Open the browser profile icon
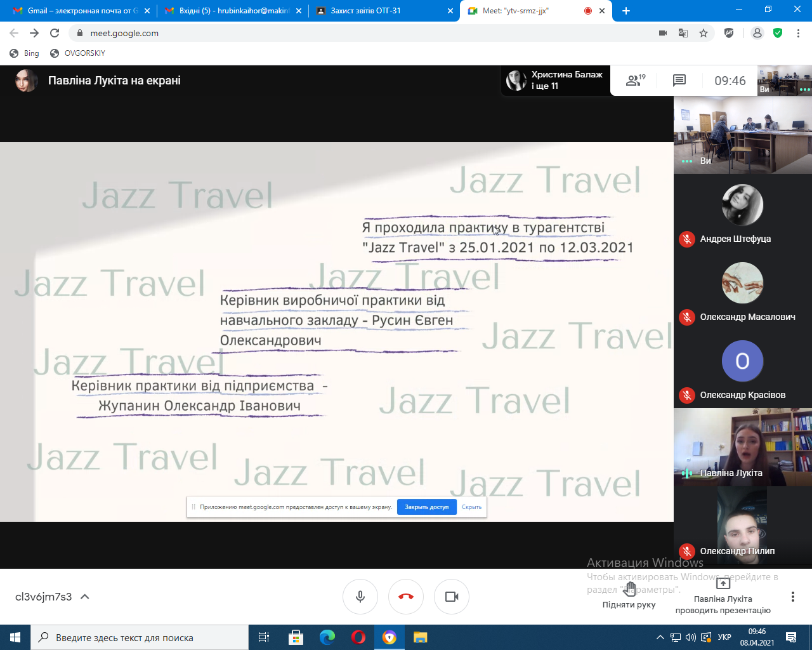The image size is (812, 650). (757, 33)
